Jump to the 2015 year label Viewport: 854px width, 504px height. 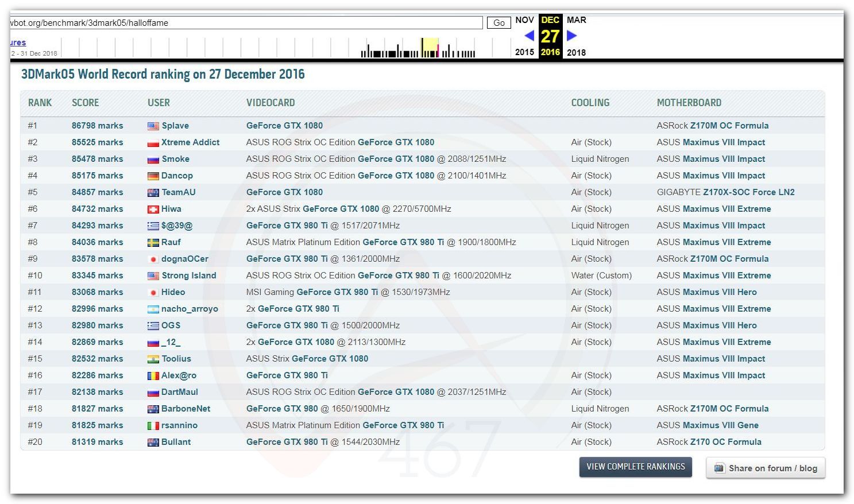tap(524, 52)
